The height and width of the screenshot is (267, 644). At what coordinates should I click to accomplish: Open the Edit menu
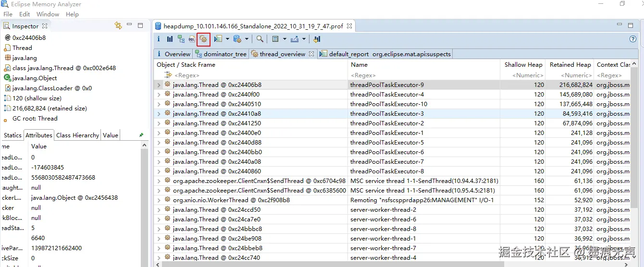tap(25, 14)
